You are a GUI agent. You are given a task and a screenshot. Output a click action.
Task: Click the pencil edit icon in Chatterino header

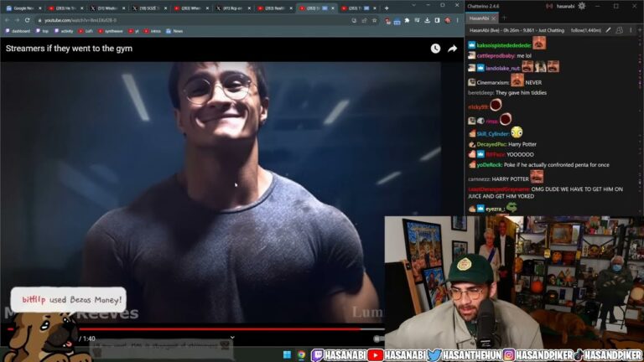pos(608,30)
